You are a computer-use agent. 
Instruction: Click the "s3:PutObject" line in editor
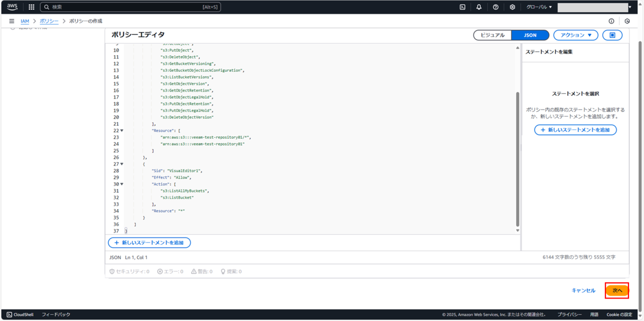pyautogui.click(x=177, y=50)
